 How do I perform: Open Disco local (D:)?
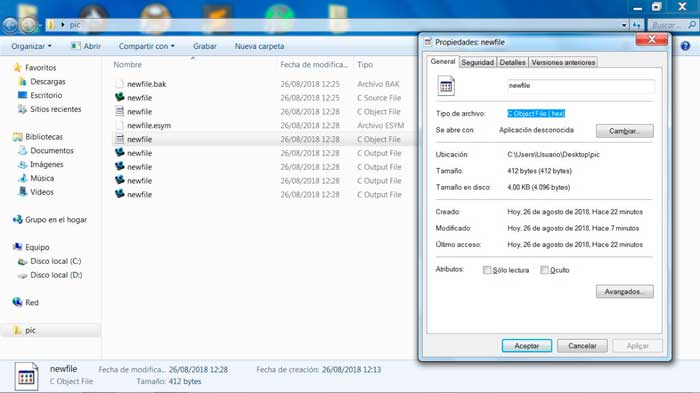tap(56, 275)
